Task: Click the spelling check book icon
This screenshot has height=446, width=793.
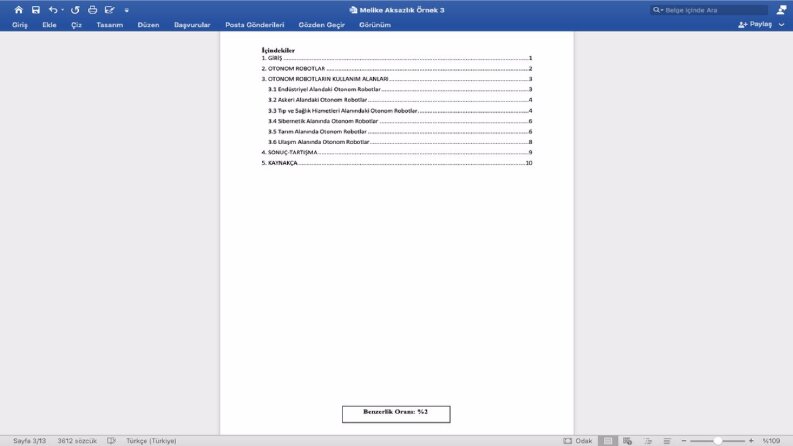Action: [x=111, y=441]
